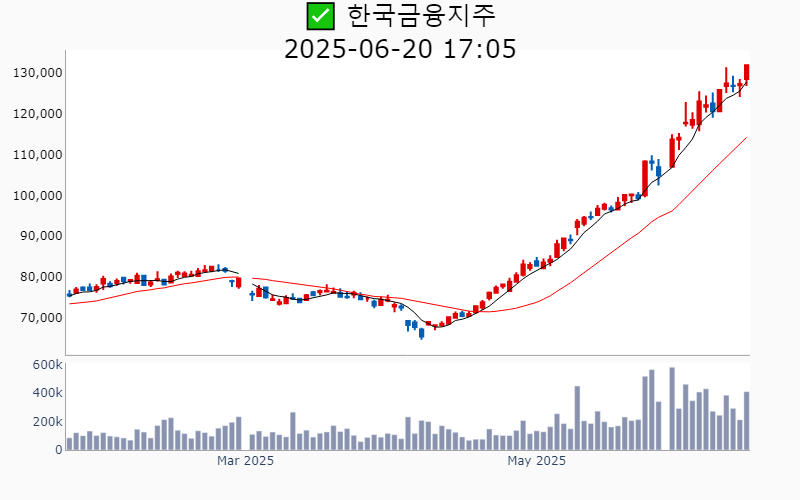
Task: Click the 80,000 price axis label
Action: click(41, 277)
